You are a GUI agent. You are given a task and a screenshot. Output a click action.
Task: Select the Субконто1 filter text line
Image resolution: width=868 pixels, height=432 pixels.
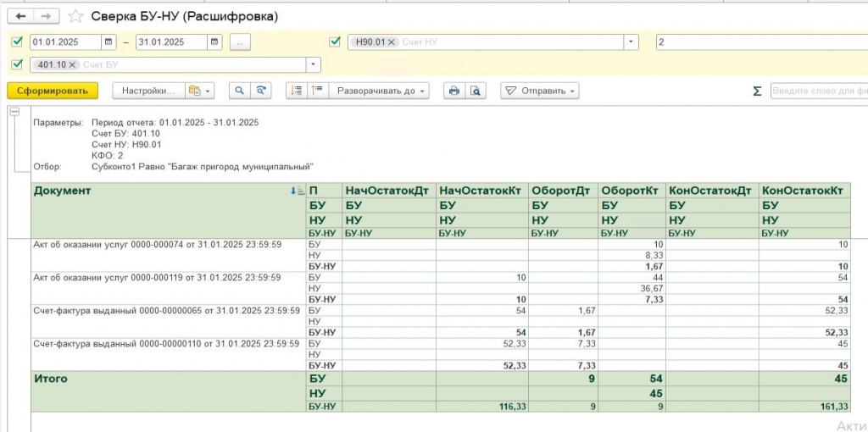203,166
